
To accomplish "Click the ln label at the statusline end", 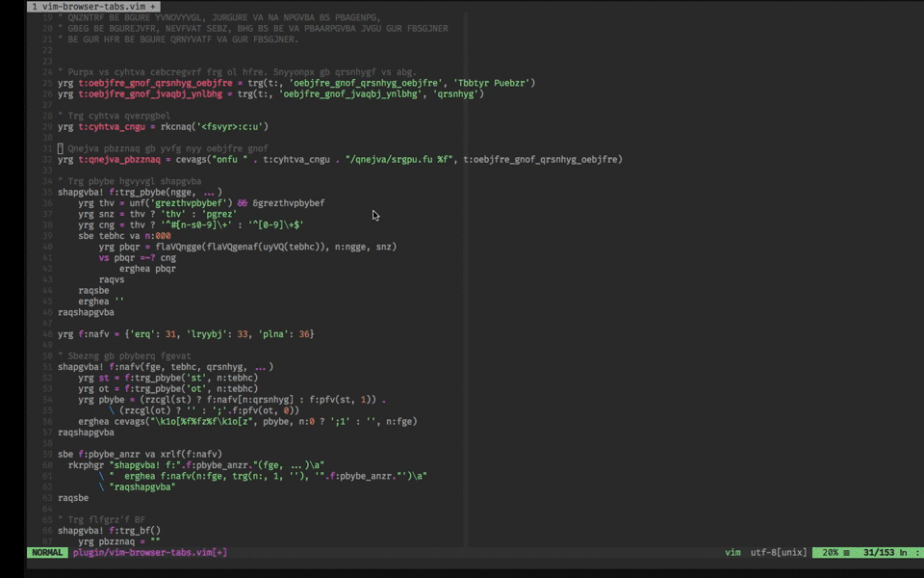I will point(903,553).
